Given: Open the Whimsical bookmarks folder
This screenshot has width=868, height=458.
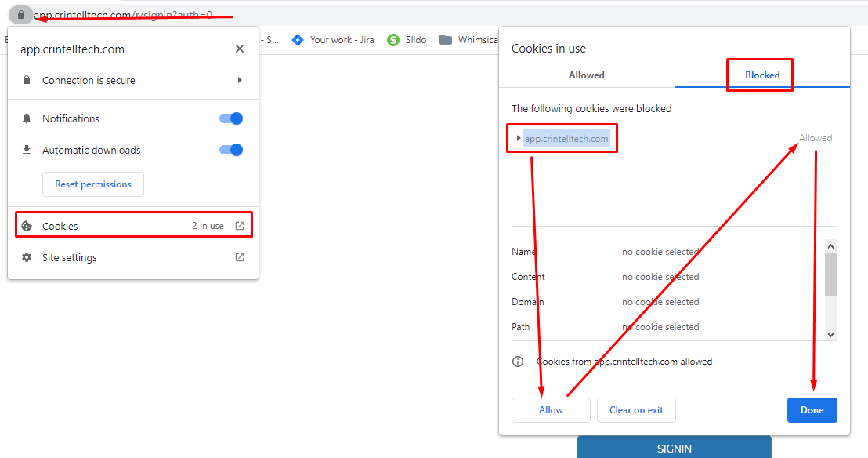Looking at the screenshot, I should click(468, 40).
